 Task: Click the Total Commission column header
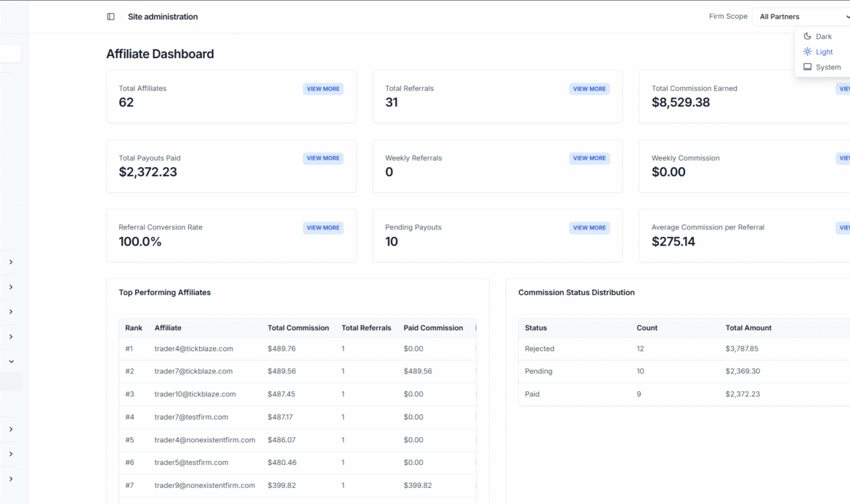(x=298, y=328)
